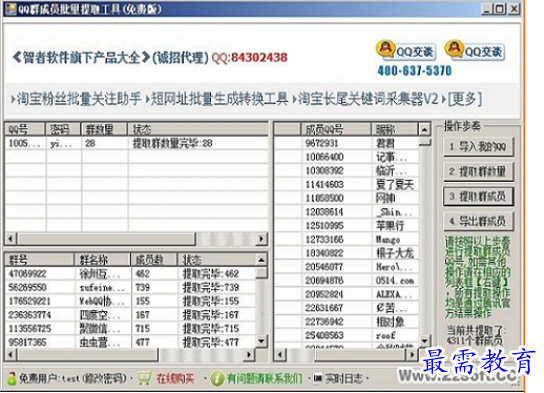Click right arrow of member list horizontal scrollbar
Image resolution: width=544 pixels, height=393 pixels.
coord(412,354)
